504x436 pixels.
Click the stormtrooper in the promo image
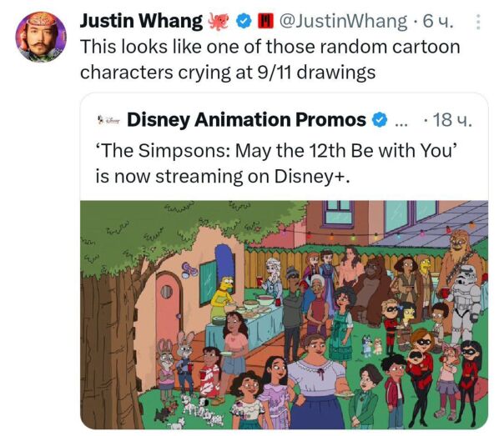click(x=465, y=305)
